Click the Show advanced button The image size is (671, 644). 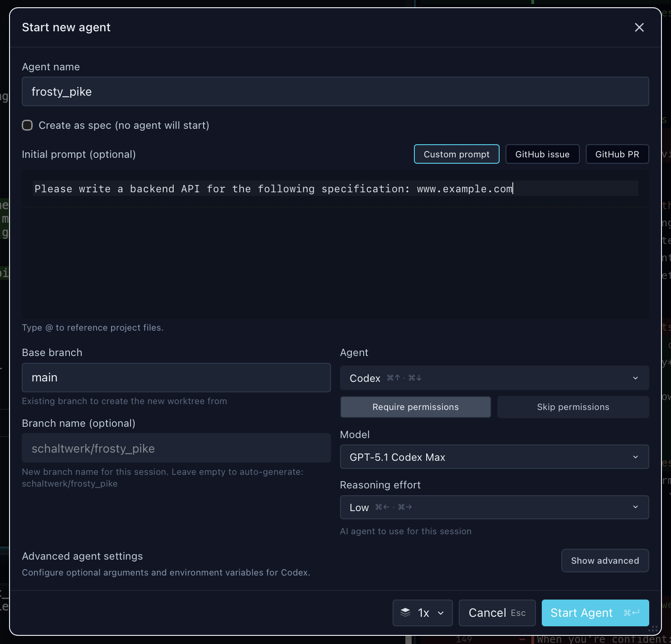pyautogui.click(x=605, y=561)
